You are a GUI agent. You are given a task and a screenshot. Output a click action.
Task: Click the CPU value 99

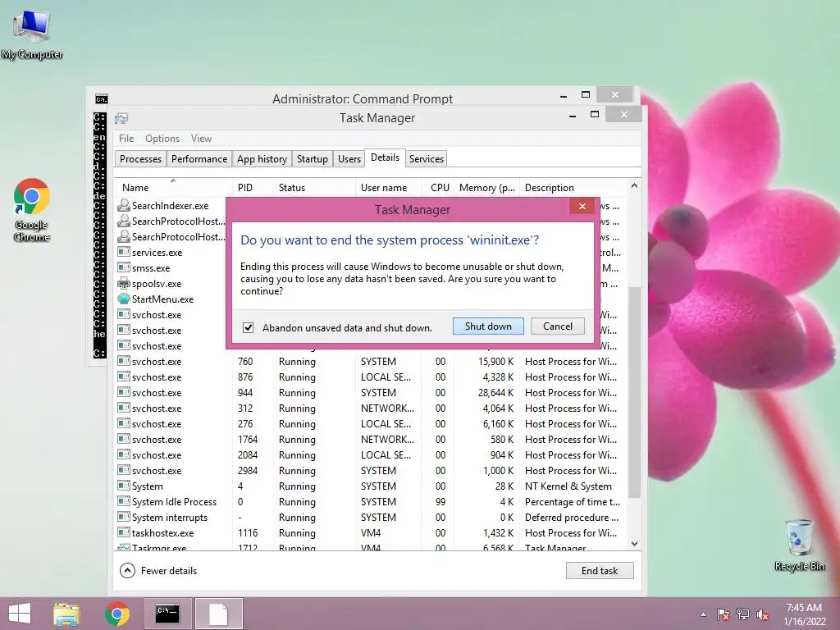[x=441, y=501]
